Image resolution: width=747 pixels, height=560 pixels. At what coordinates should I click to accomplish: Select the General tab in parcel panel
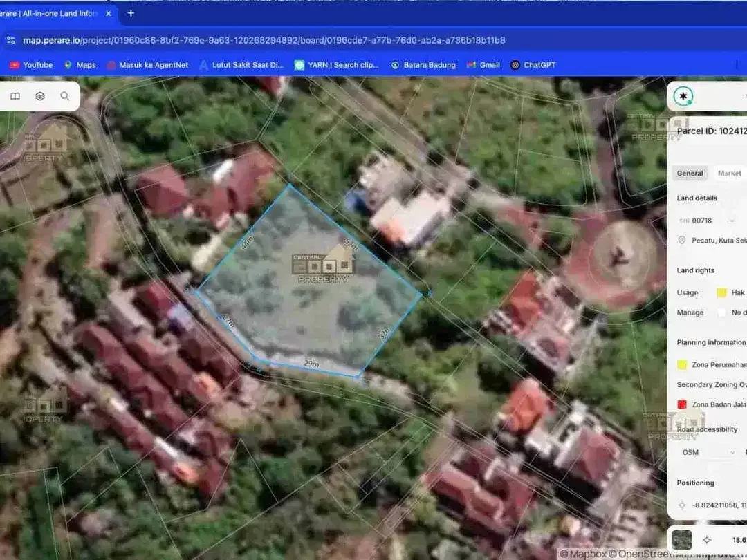coord(690,174)
